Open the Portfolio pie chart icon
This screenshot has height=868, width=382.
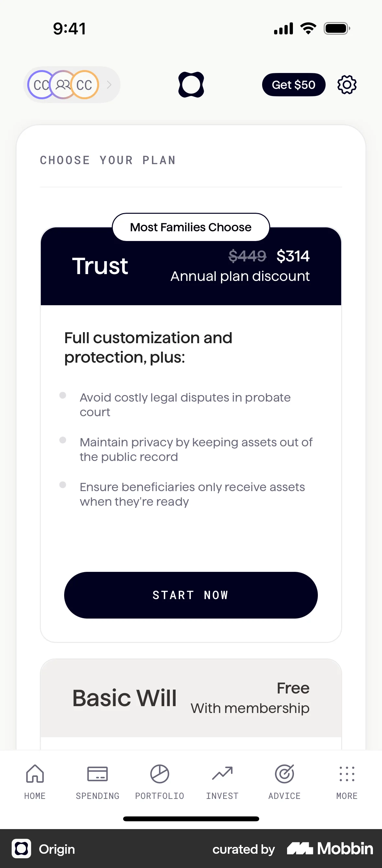click(159, 774)
